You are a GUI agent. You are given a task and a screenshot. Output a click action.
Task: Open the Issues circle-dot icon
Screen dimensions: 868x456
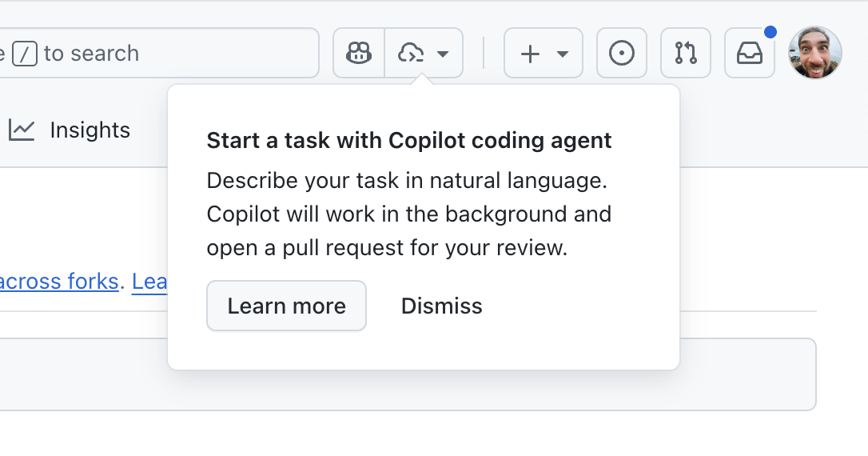pyautogui.click(x=622, y=54)
